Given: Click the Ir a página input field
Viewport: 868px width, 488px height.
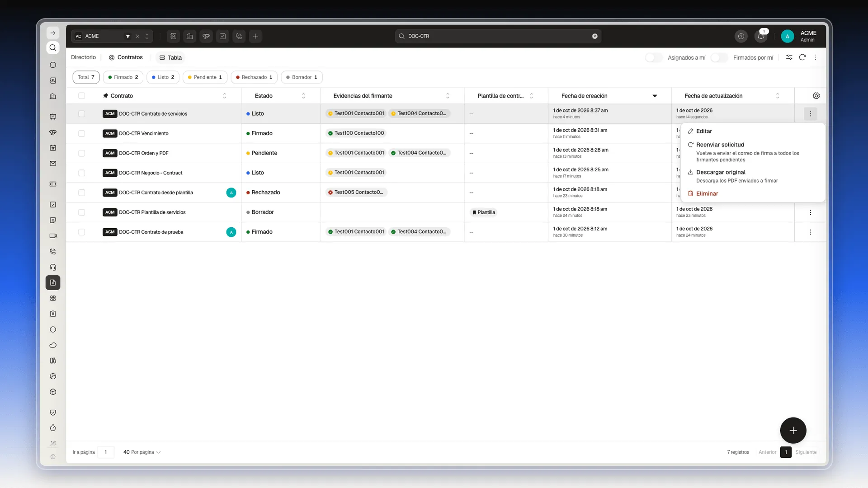Looking at the screenshot, I should 106,452.
